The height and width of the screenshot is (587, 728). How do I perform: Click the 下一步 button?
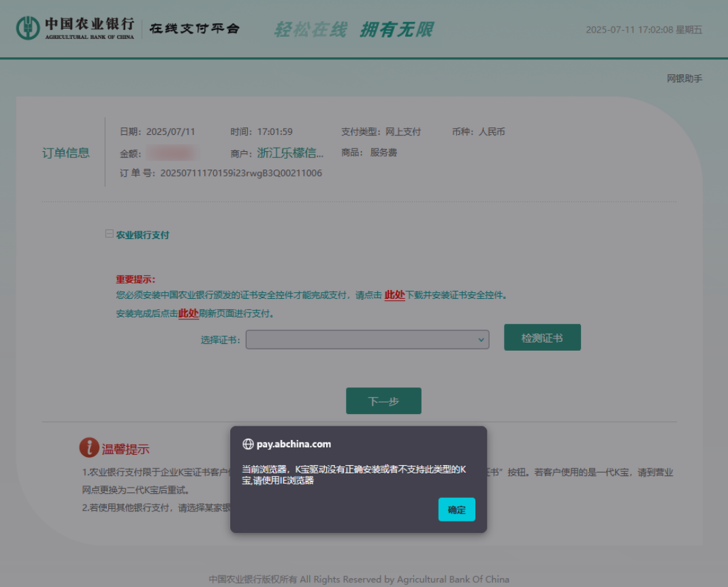coord(383,401)
